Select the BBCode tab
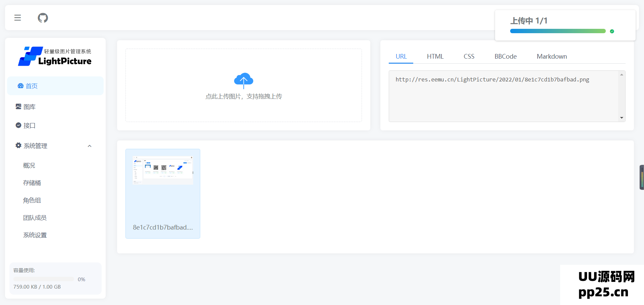 click(x=505, y=56)
